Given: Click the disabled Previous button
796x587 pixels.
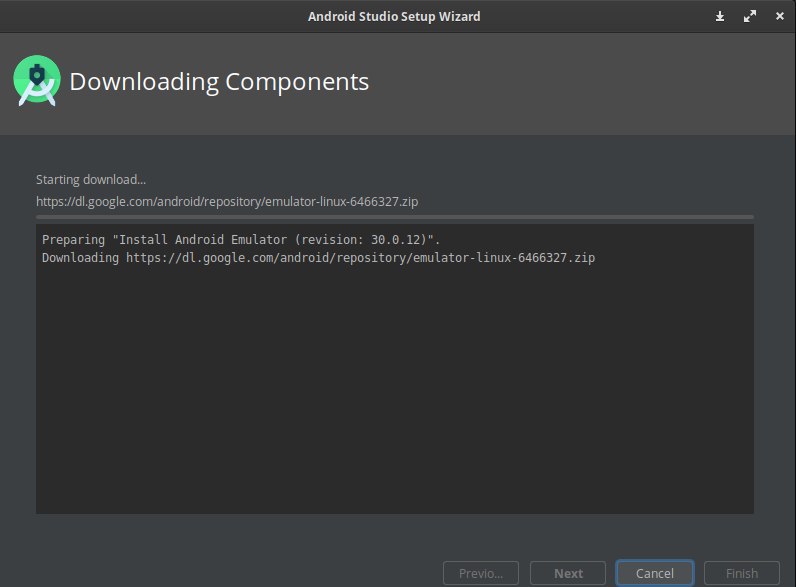Looking at the screenshot, I should click(x=481, y=573).
